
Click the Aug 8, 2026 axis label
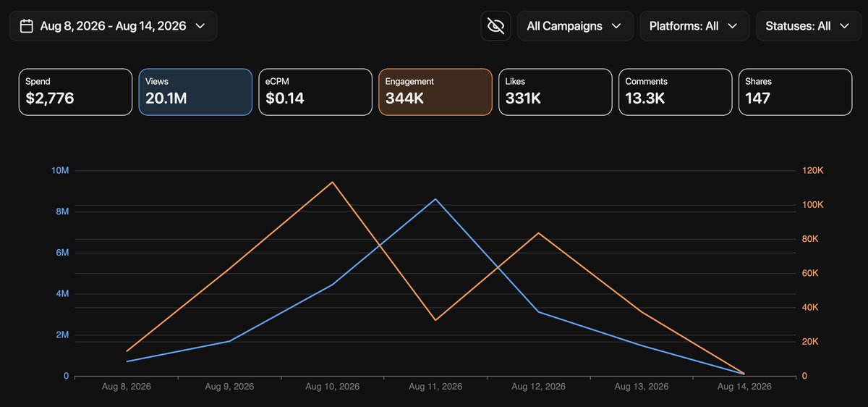pyautogui.click(x=127, y=387)
